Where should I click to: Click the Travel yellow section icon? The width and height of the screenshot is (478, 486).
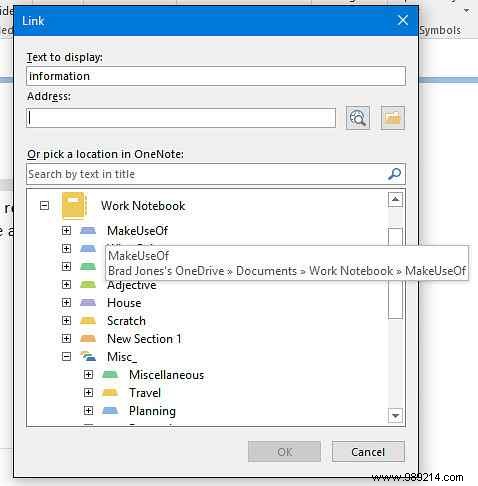110,392
